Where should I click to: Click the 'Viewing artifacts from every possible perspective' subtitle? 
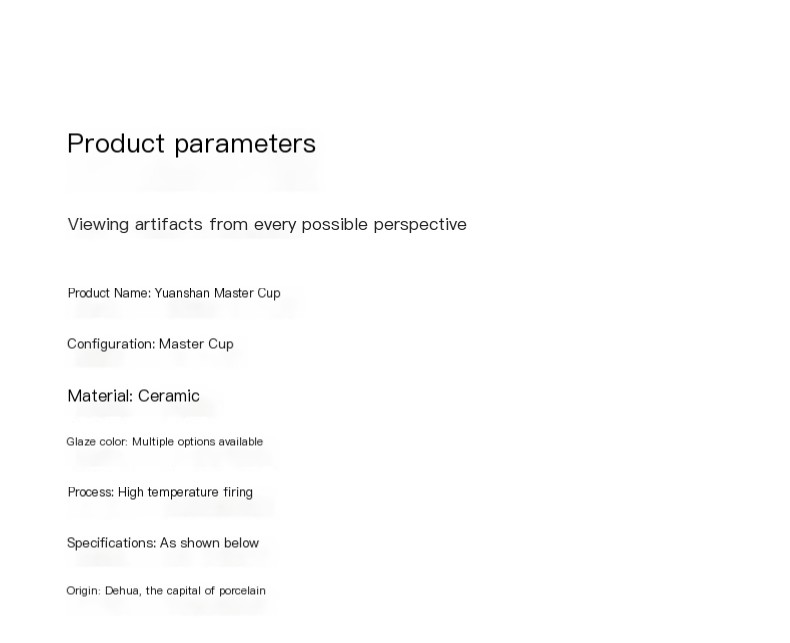267,224
